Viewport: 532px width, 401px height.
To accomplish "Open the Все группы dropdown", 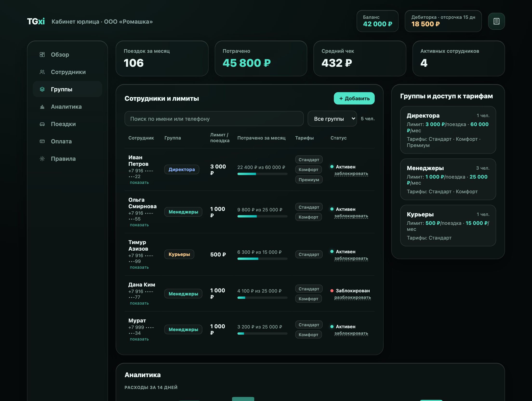I will pyautogui.click(x=332, y=119).
